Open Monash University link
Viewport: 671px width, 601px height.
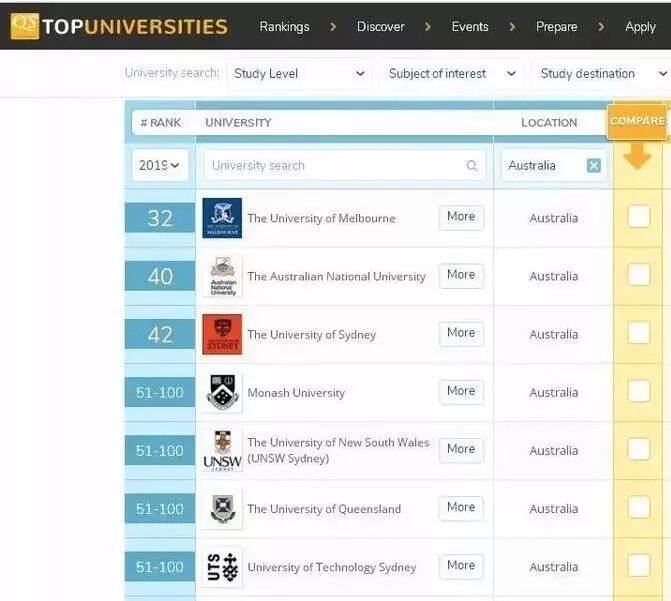point(296,393)
